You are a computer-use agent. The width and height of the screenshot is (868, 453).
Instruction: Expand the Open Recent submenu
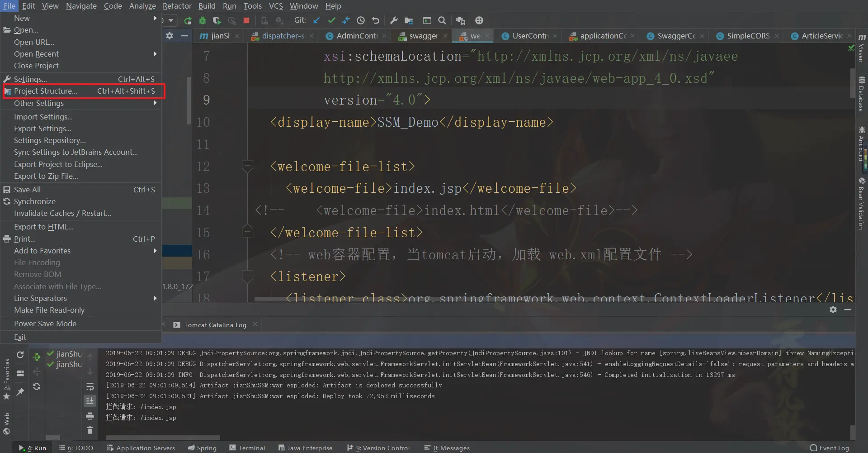tap(81, 54)
